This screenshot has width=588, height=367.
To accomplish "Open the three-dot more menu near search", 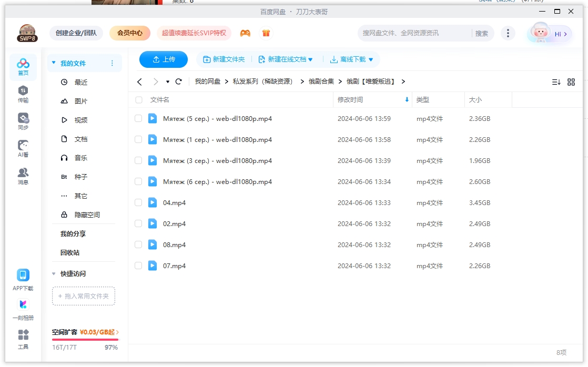I will (508, 33).
